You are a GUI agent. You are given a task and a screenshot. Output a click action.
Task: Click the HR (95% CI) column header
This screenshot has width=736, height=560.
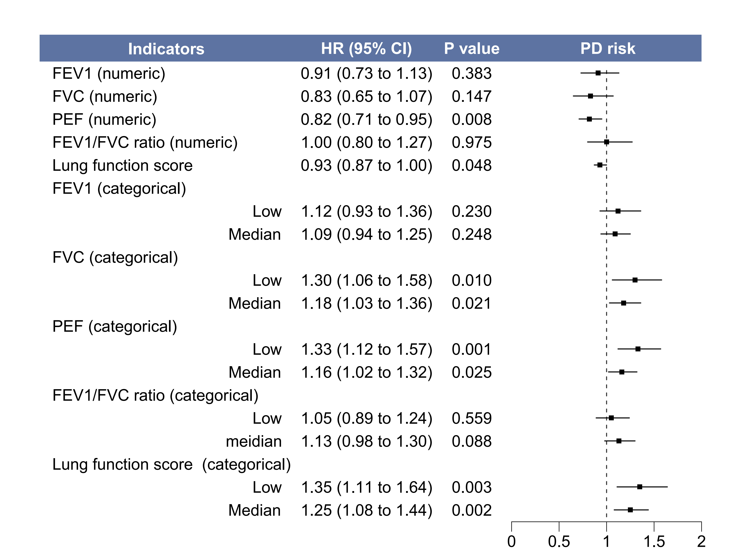pos(366,49)
